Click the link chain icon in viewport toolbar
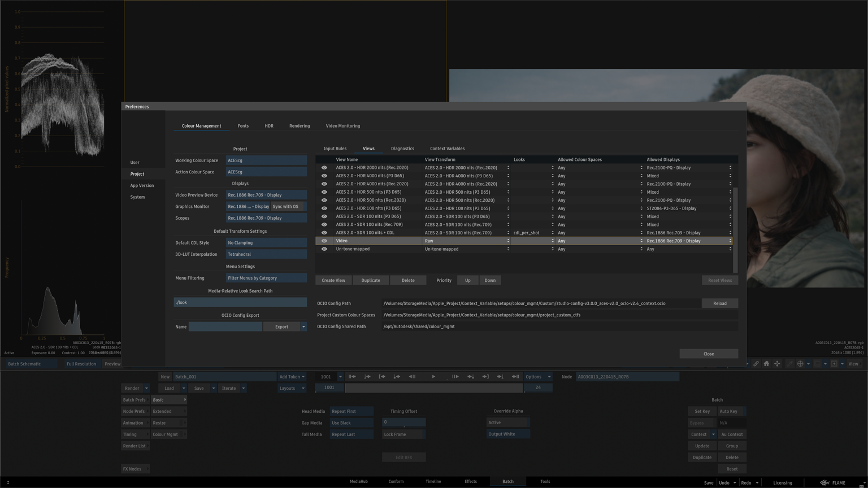The height and width of the screenshot is (488, 868). point(756,364)
